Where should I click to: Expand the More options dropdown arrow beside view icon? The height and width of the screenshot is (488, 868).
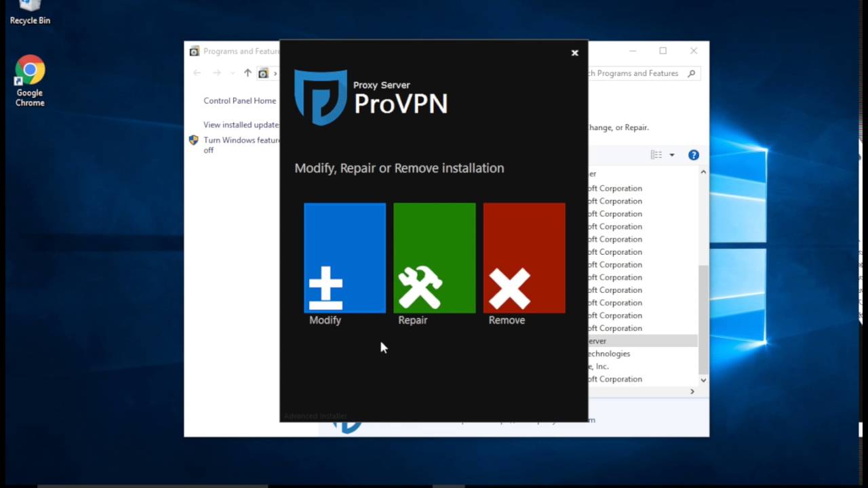(672, 155)
